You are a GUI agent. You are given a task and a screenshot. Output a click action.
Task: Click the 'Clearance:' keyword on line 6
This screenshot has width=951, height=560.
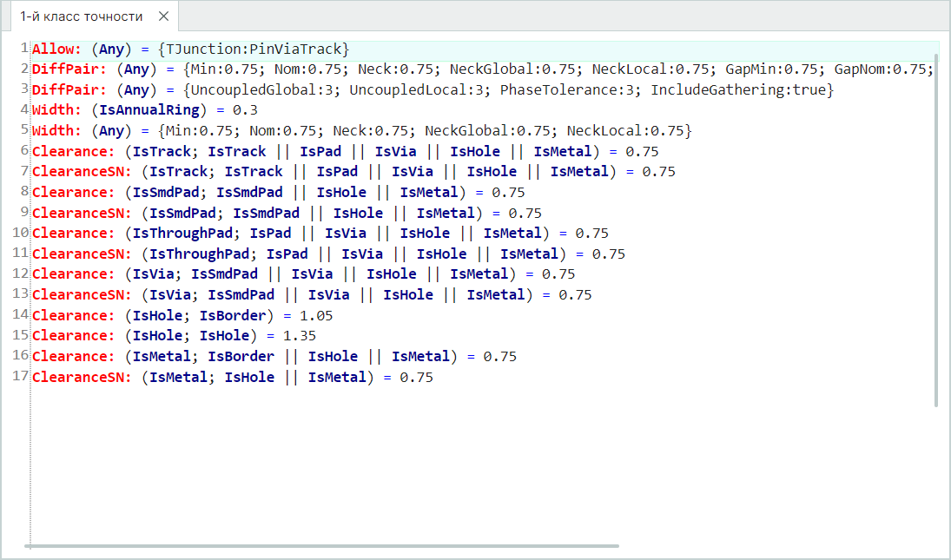(73, 152)
